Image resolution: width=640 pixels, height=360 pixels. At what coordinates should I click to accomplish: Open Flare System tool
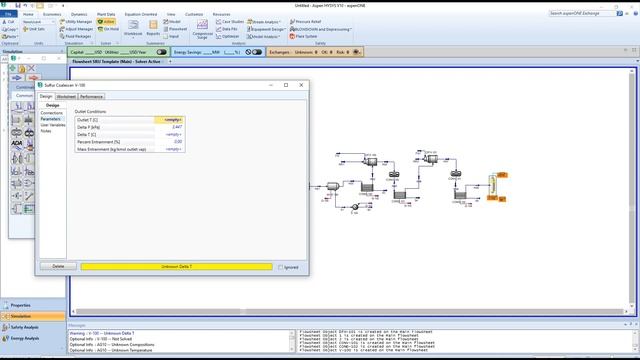click(x=303, y=36)
